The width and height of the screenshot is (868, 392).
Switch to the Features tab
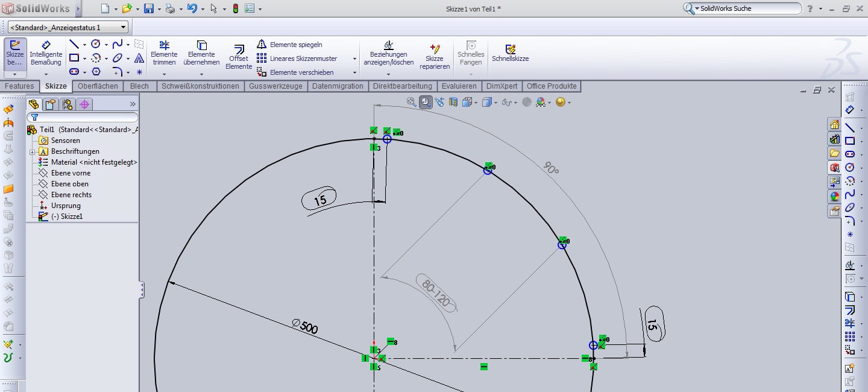click(20, 86)
